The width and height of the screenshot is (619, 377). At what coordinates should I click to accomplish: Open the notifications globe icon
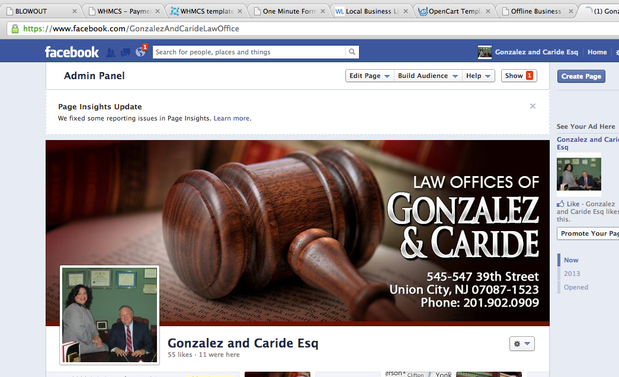point(141,52)
